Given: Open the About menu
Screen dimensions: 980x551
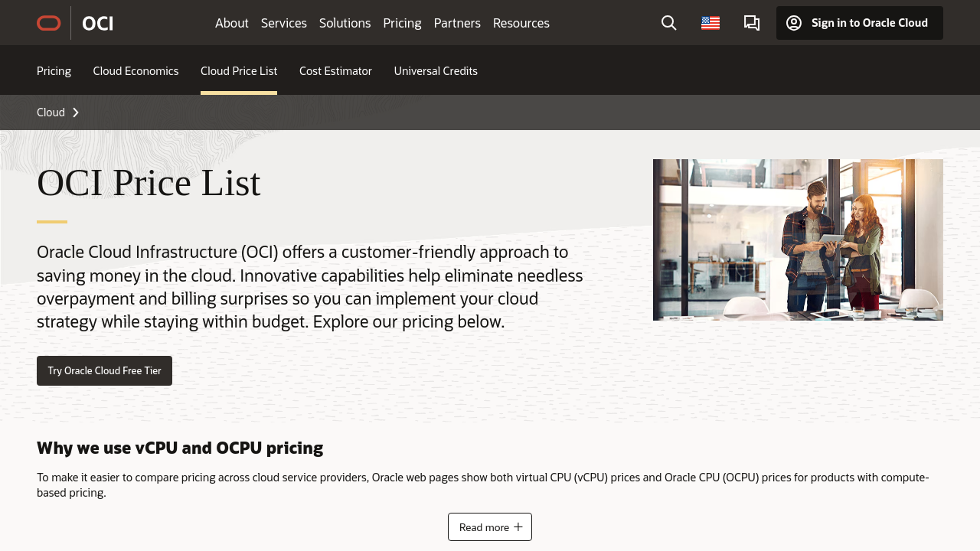Looking at the screenshot, I should (231, 23).
